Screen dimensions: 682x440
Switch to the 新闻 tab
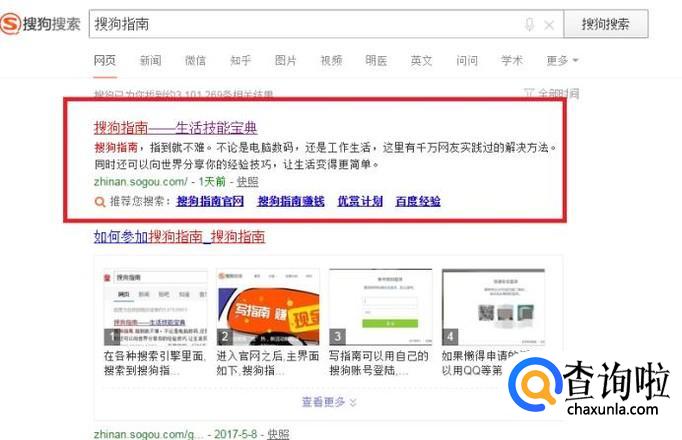(x=150, y=60)
